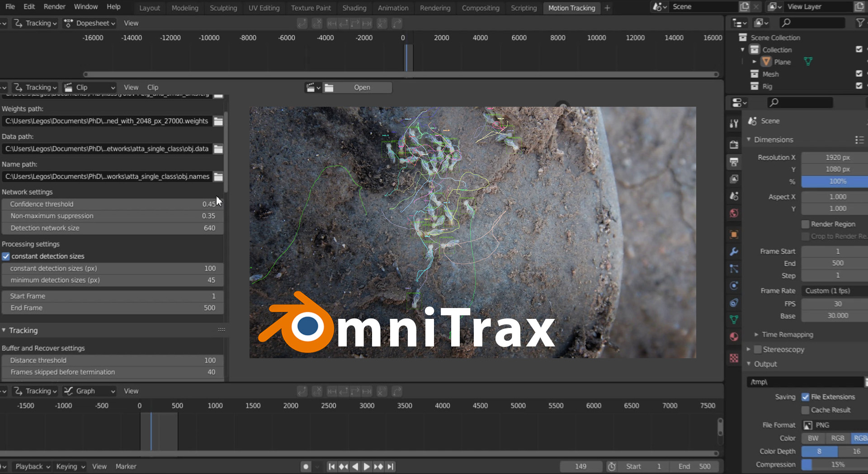Click the Plane mesh data icon
Image resolution: width=868 pixels, height=474 pixels.
click(x=808, y=62)
